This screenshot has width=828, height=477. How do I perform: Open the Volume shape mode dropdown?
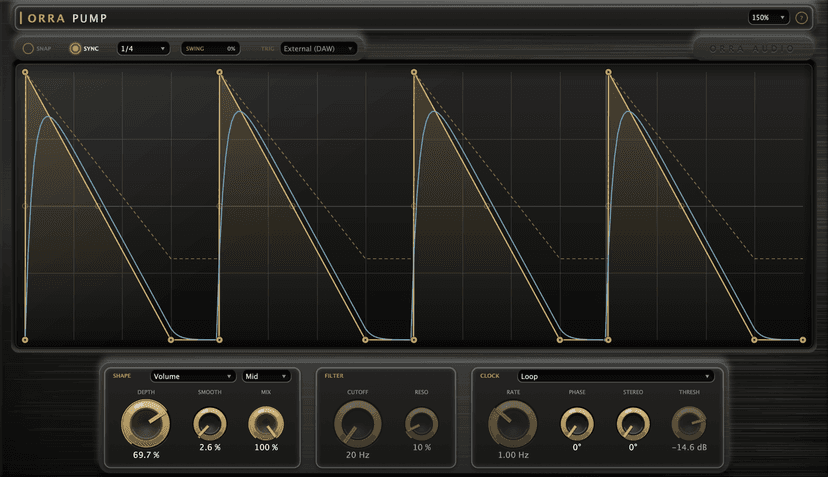click(192, 376)
